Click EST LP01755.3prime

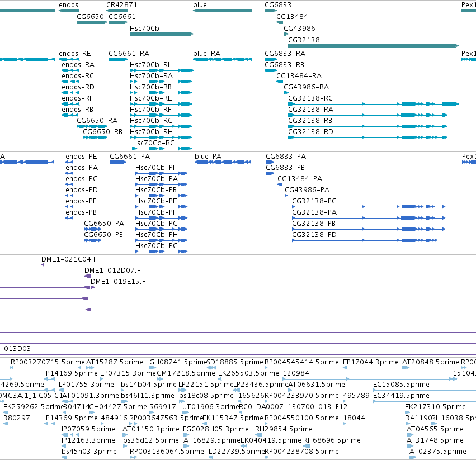[x=86, y=385]
